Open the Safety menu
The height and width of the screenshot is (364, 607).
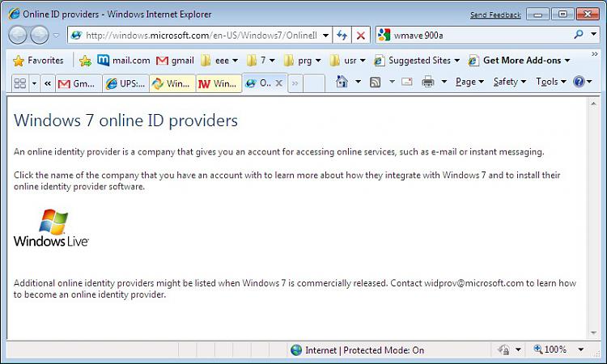point(509,82)
